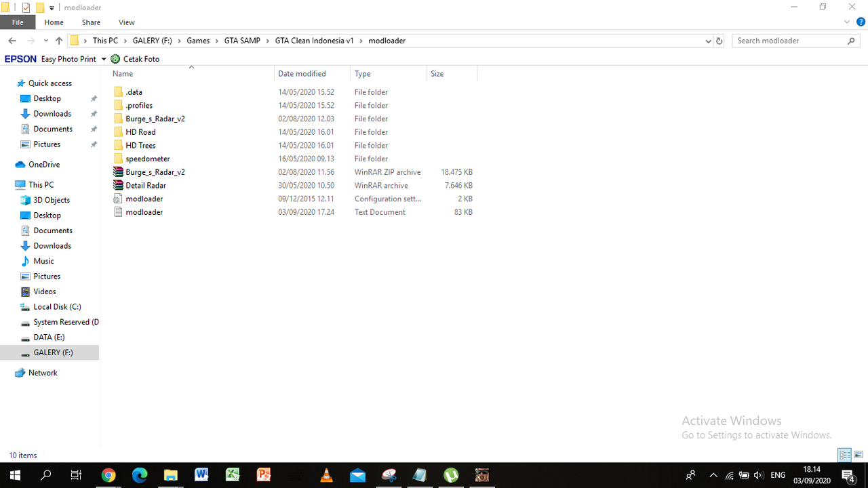The height and width of the screenshot is (488, 868).
Task: Click the Cetak Foto icon
Action: 115,59
